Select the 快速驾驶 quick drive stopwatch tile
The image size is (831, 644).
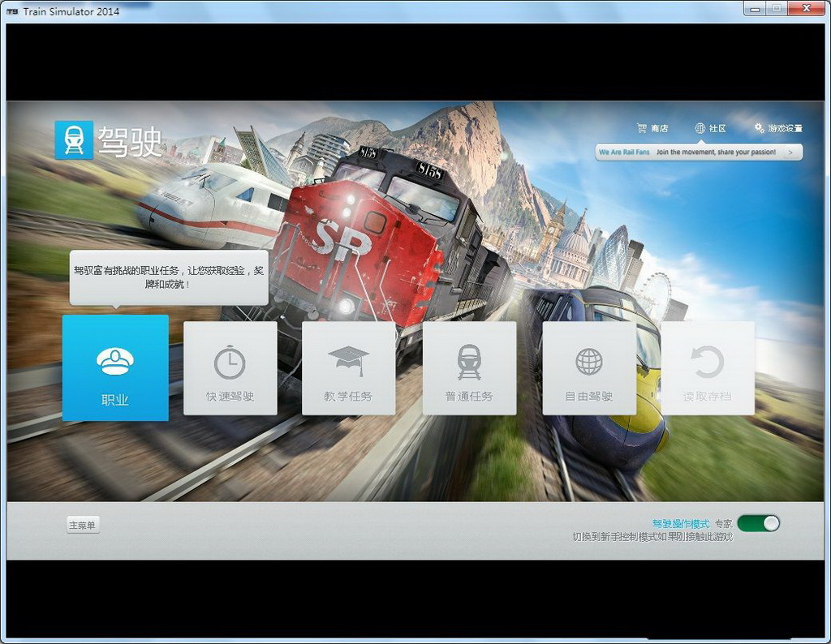click(x=230, y=368)
